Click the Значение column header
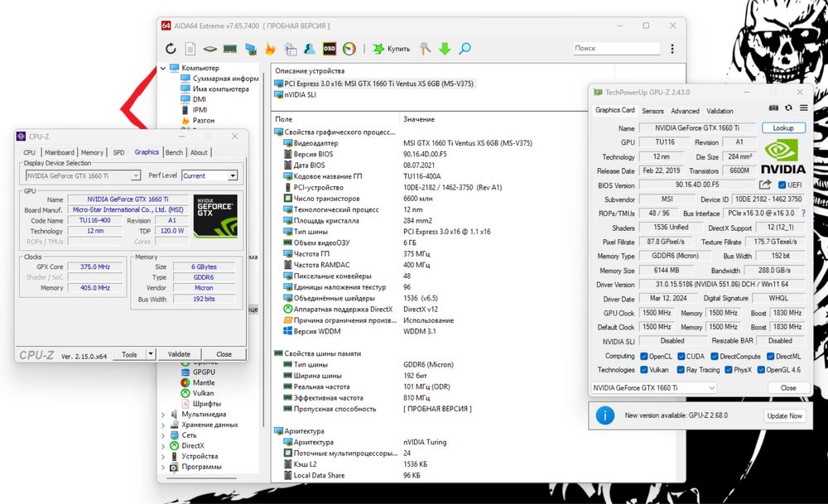The height and width of the screenshot is (504, 828). point(419,119)
